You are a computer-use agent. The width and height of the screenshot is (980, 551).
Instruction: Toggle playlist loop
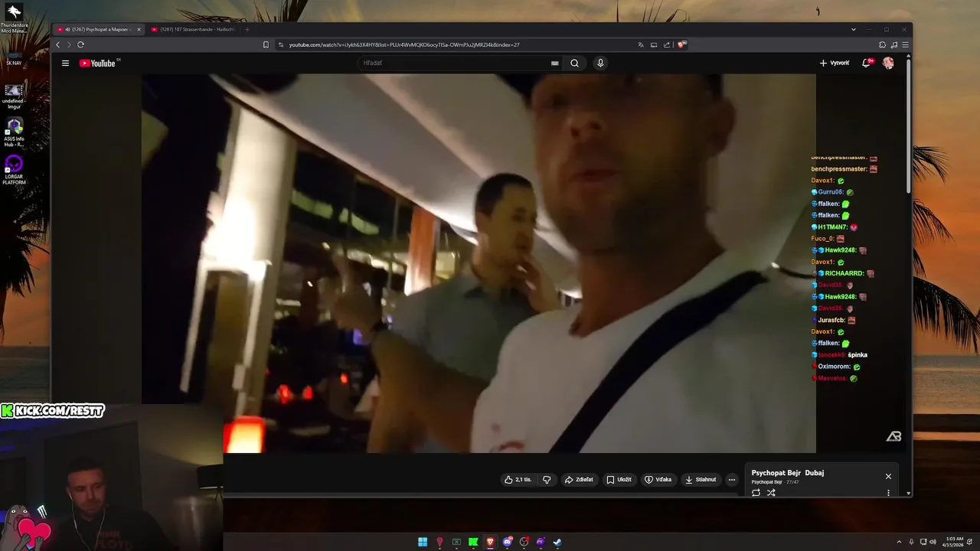coord(756,493)
